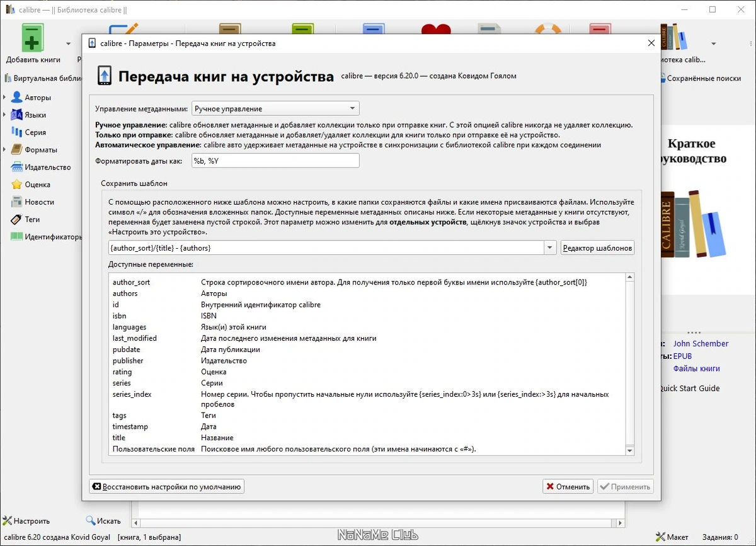
Task: Select Языки in the tag browser
Action: [35, 115]
